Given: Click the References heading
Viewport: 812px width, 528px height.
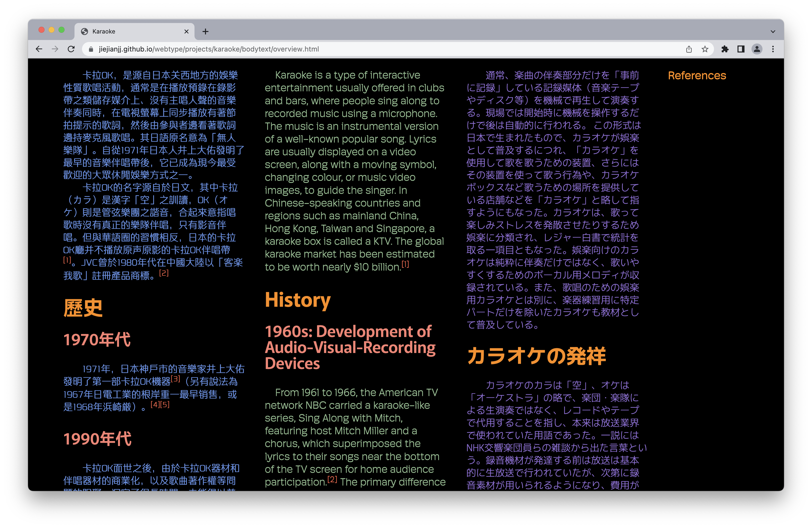Looking at the screenshot, I should tap(697, 75).
